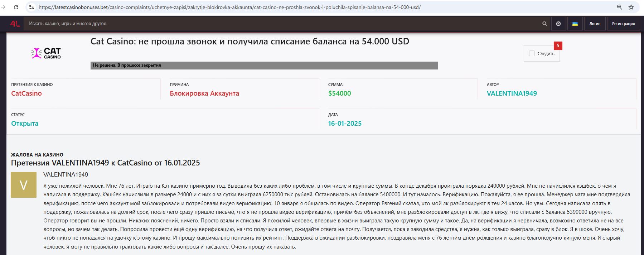Click the V avatar of VALENTINA1949

pyautogui.click(x=24, y=185)
